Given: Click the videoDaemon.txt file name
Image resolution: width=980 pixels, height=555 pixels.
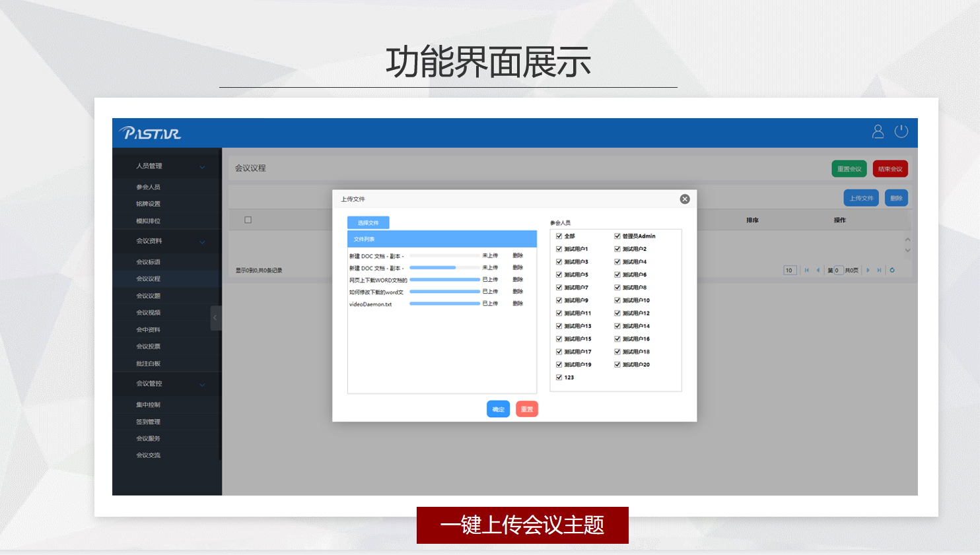Looking at the screenshot, I should point(370,304).
